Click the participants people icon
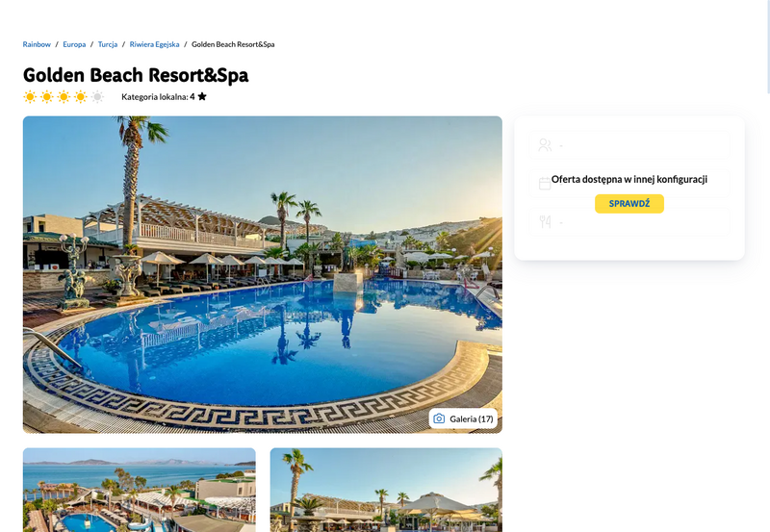Viewport: 770px width, 532px height. pyautogui.click(x=545, y=144)
